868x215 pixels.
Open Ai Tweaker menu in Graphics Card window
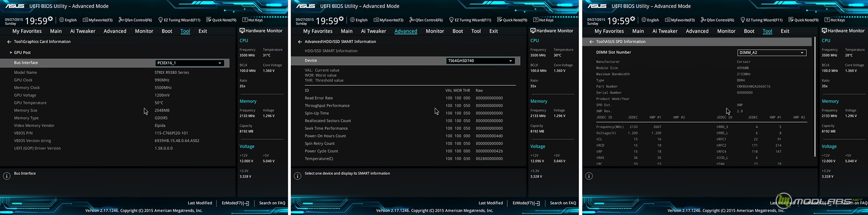point(83,31)
